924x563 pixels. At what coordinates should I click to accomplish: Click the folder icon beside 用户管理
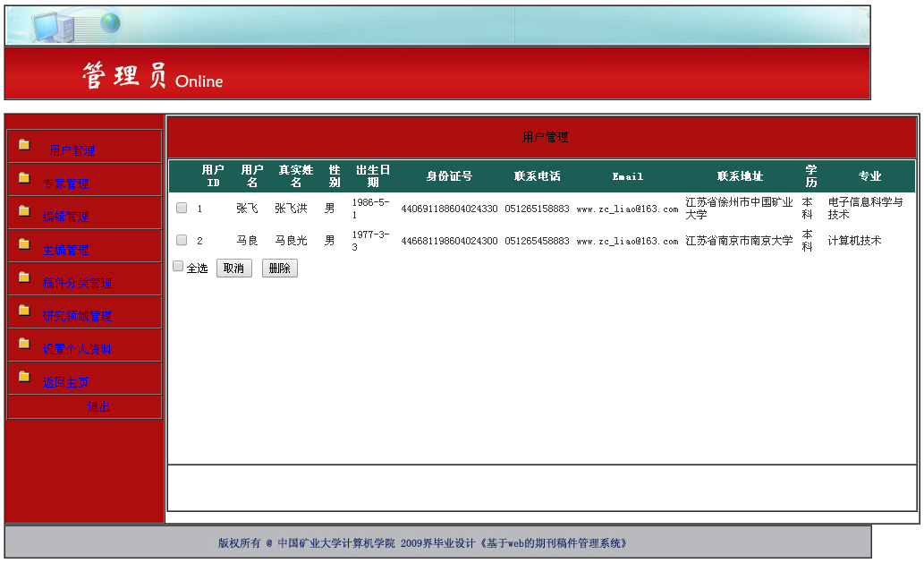24,145
